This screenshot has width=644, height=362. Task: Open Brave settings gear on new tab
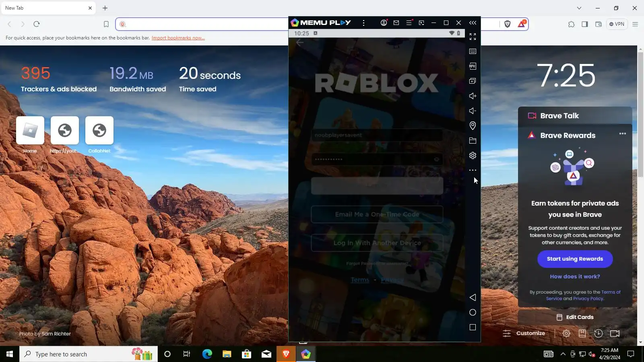coord(566,333)
